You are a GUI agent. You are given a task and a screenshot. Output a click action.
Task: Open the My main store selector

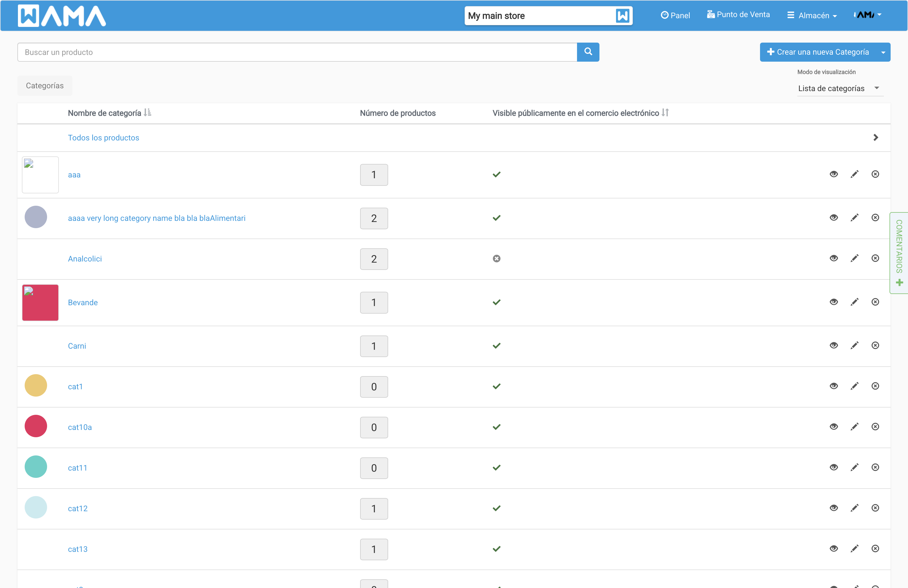coord(548,16)
